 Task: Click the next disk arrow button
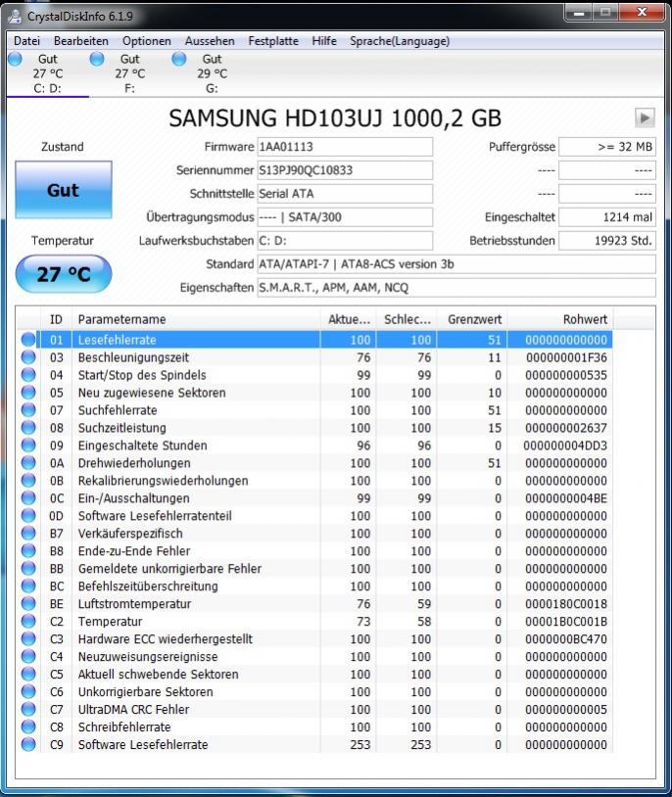click(644, 117)
